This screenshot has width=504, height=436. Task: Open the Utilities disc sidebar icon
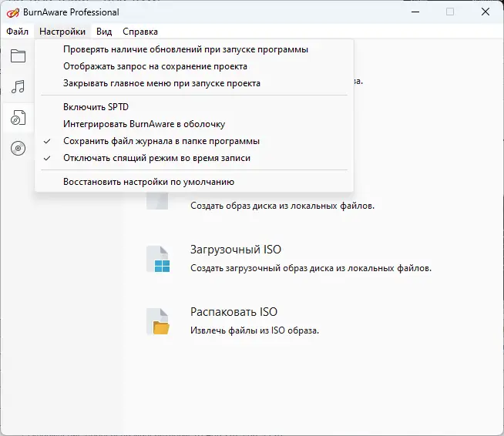coord(18,148)
